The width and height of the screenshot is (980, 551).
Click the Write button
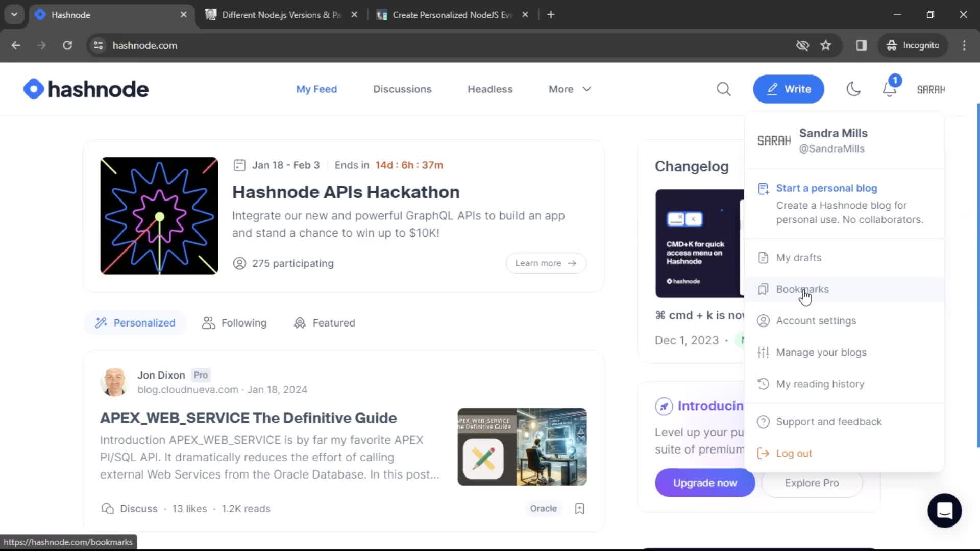pos(788,89)
